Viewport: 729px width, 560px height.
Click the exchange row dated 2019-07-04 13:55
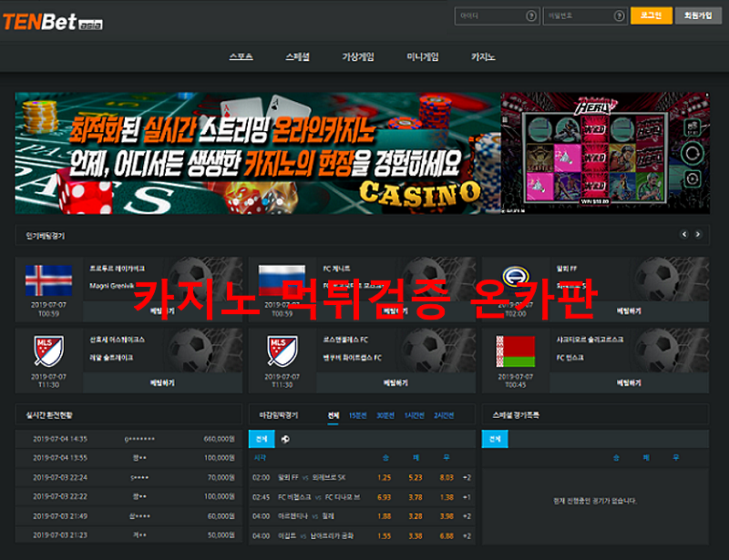pyautogui.click(x=128, y=458)
